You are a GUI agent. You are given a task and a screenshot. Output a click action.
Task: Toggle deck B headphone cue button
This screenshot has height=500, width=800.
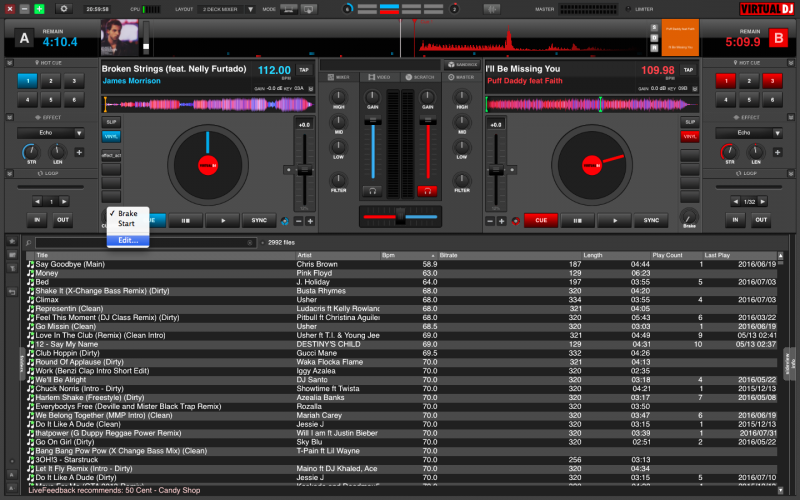[427, 191]
